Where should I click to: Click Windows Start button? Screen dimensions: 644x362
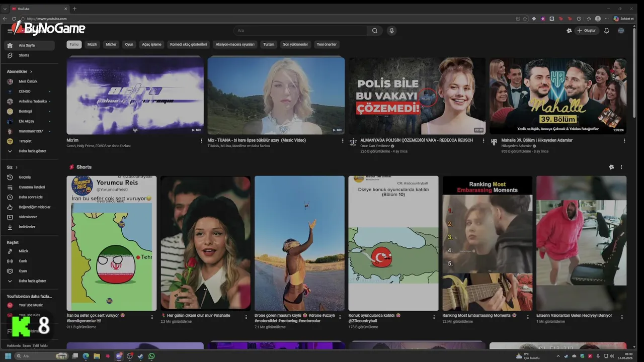point(9,356)
